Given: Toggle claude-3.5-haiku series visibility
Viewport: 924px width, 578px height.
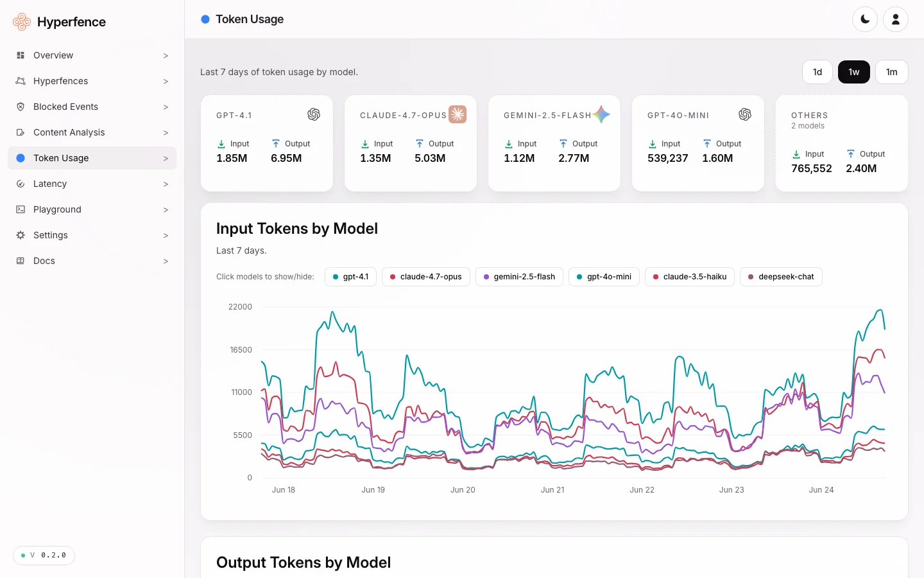Looking at the screenshot, I should 690,277.
